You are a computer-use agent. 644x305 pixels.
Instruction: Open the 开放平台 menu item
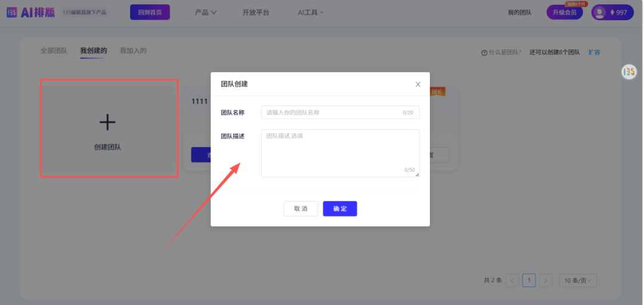point(256,13)
